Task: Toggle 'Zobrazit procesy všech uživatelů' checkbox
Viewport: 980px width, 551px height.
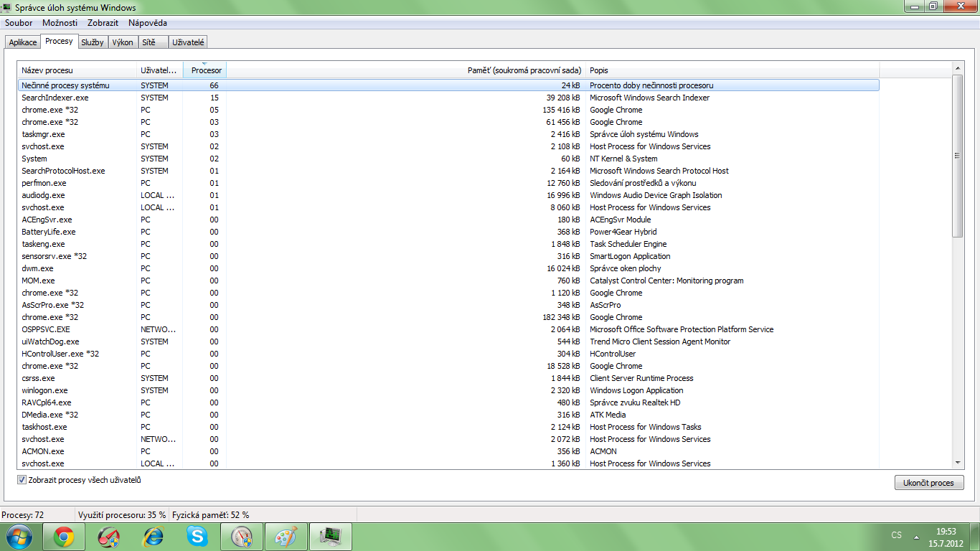Action: pyautogui.click(x=22, y=480)
